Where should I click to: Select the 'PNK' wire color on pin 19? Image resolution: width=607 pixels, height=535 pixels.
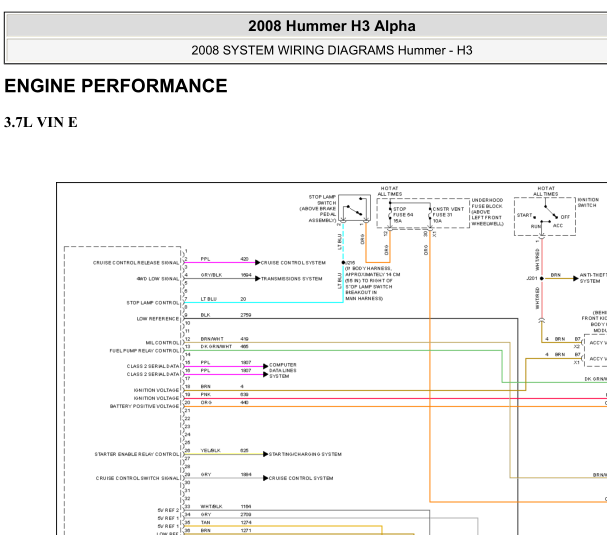coord(206,394)
